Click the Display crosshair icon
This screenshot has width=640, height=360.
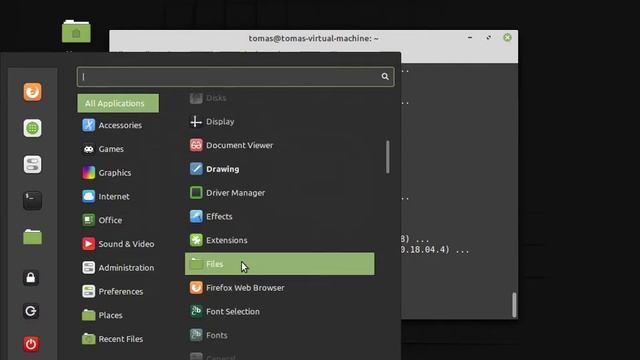[x=196, y=122]
